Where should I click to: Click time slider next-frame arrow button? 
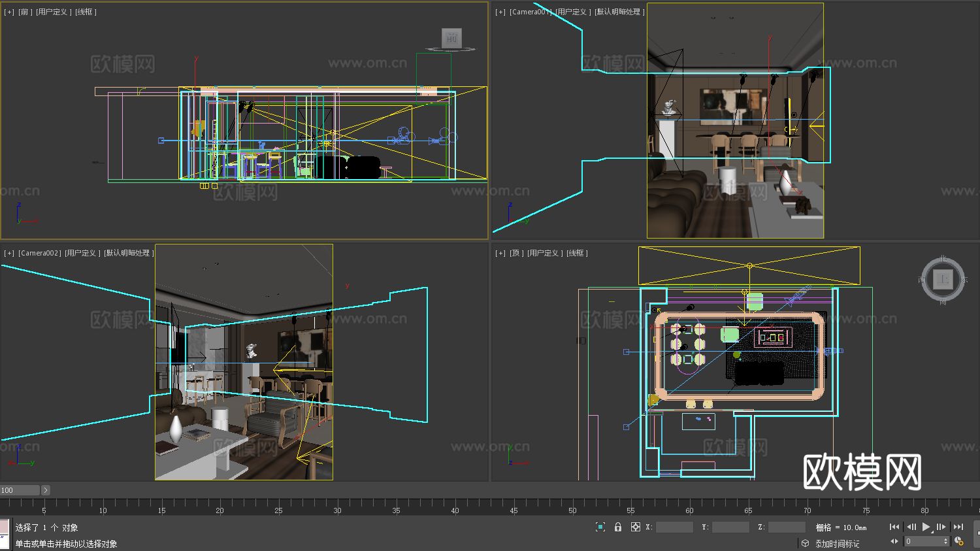pyautogui.click(x=45, y=490)
